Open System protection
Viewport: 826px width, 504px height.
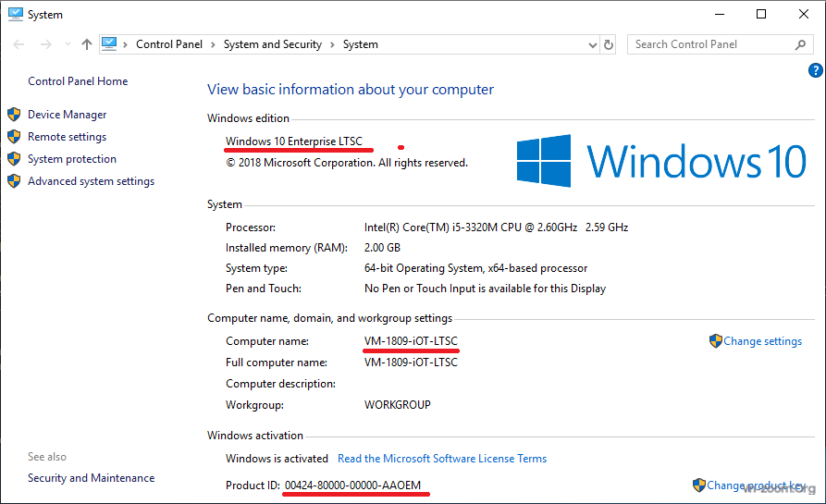coord(72,159)
